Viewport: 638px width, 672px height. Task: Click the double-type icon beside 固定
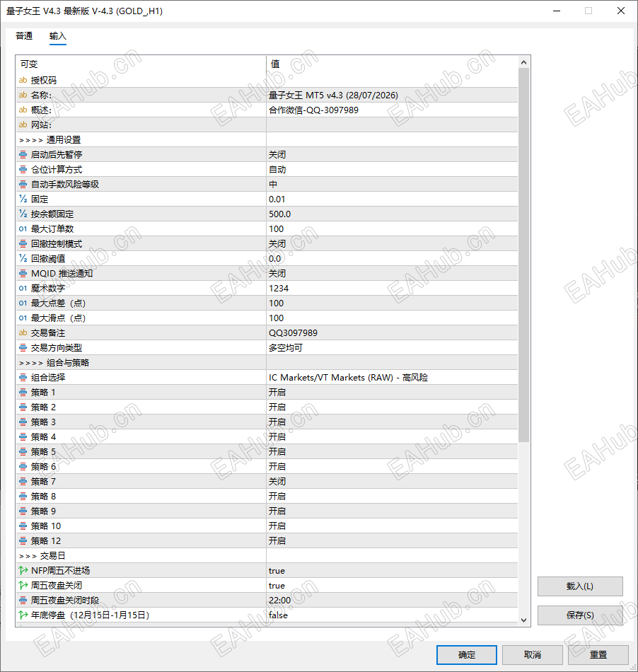click(23, 199)
